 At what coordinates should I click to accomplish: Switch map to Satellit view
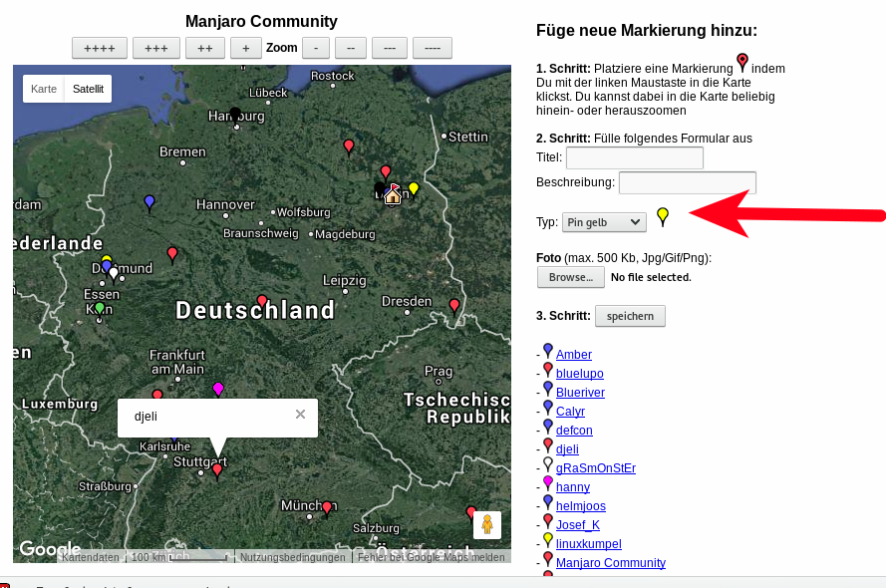pyautogui.click(x=88, y=89)
